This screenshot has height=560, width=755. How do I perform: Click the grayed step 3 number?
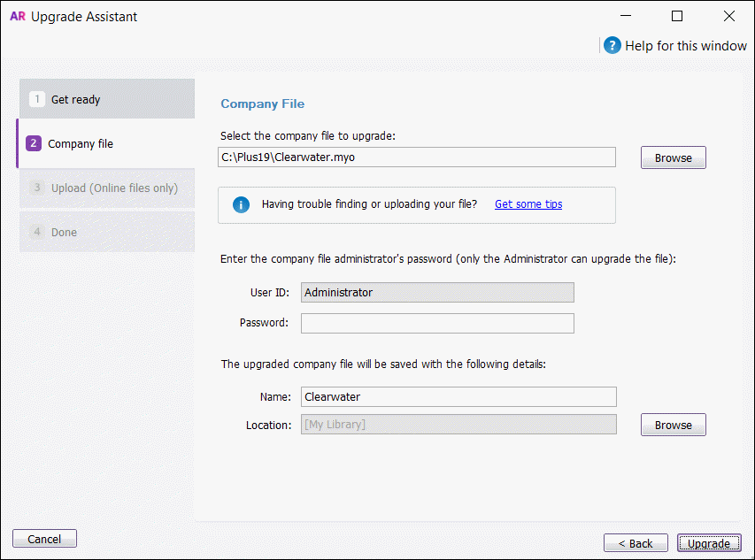[x=36, y=188]
